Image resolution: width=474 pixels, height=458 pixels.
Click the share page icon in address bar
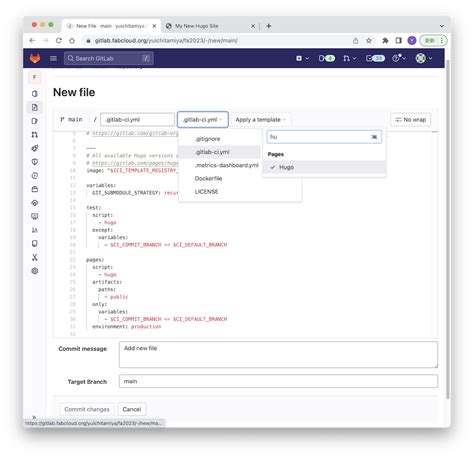[356, 41]
